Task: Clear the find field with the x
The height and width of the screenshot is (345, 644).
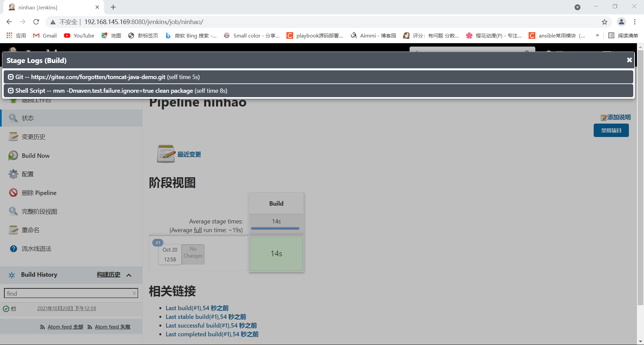Action: (x=134, y=293)
